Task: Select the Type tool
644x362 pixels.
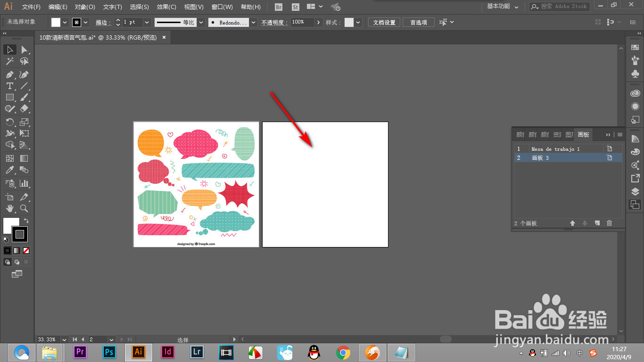Action: pos(9,86)
